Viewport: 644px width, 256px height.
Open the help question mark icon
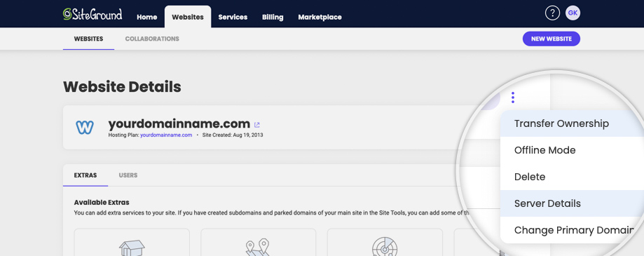552,13
